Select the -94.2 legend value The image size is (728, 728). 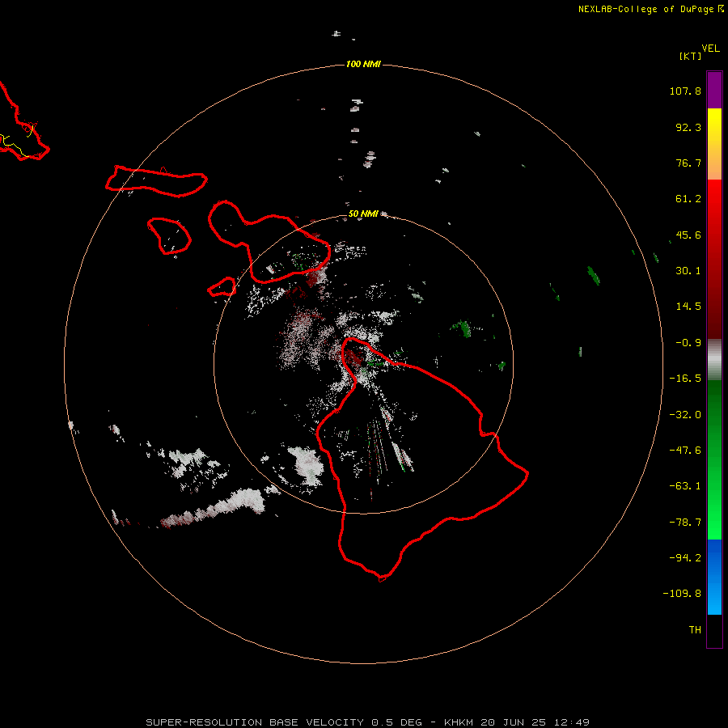click(685, 557)
